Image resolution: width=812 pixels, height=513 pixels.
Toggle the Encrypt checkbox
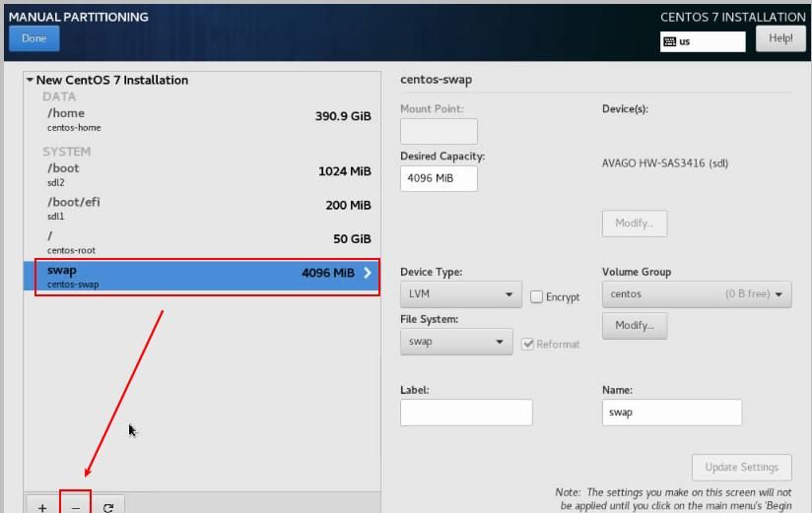click(537, 296)
